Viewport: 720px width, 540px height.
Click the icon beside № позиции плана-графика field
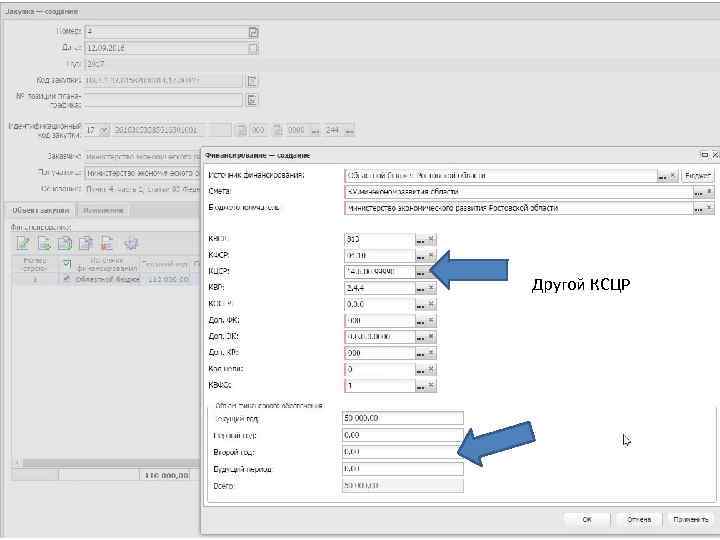(x=252, y=100)
